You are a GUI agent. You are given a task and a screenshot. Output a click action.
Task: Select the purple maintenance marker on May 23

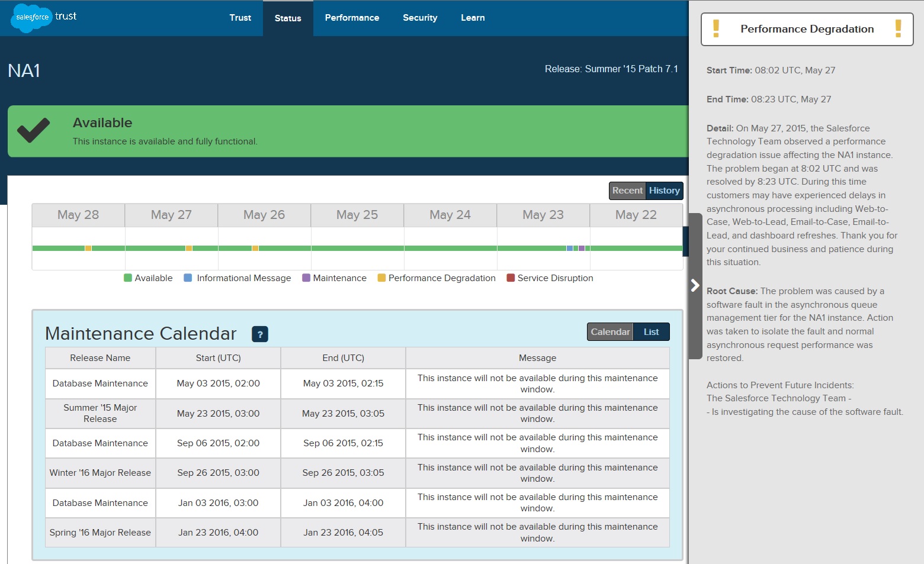582,249
